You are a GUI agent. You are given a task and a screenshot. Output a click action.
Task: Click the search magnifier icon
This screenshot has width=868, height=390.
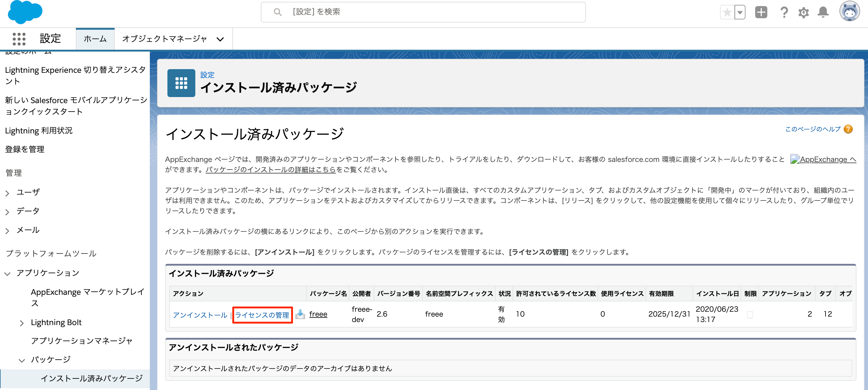click(277, 12)
